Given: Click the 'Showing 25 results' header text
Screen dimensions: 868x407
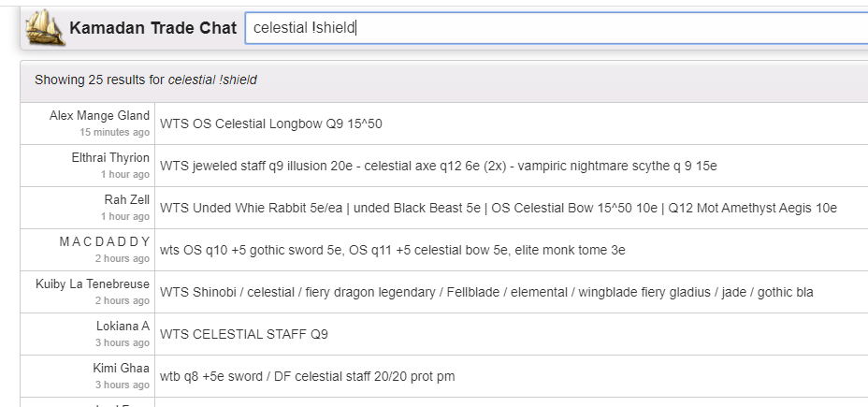Looking at the screenshot, I should point(145,80).
